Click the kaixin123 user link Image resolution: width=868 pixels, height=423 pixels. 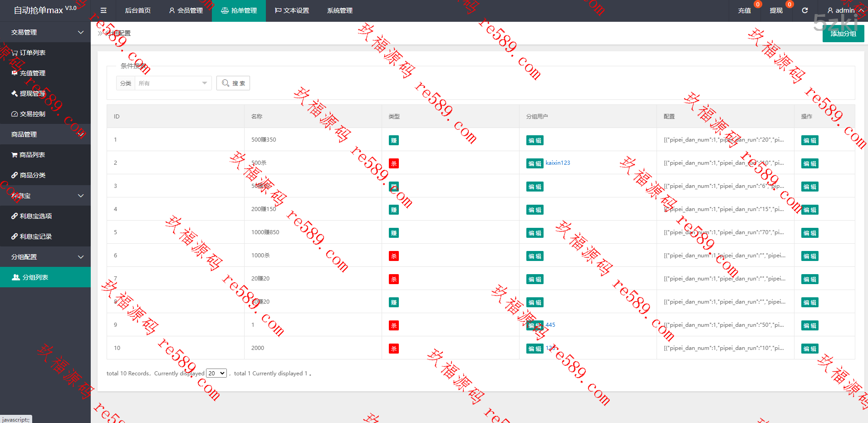click(558, 163)
